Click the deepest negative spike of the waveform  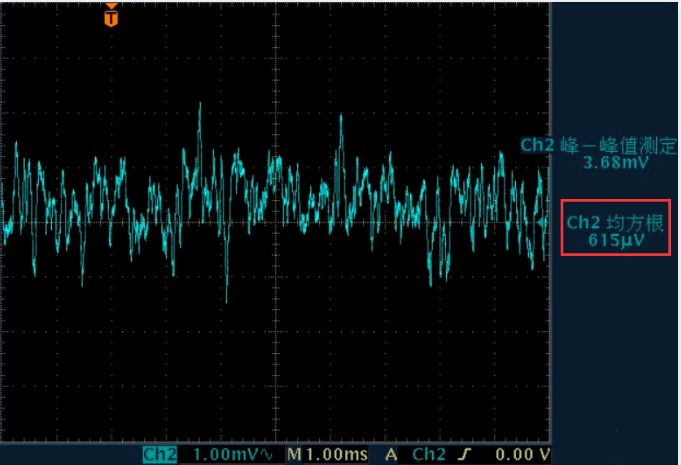(227, 299)
